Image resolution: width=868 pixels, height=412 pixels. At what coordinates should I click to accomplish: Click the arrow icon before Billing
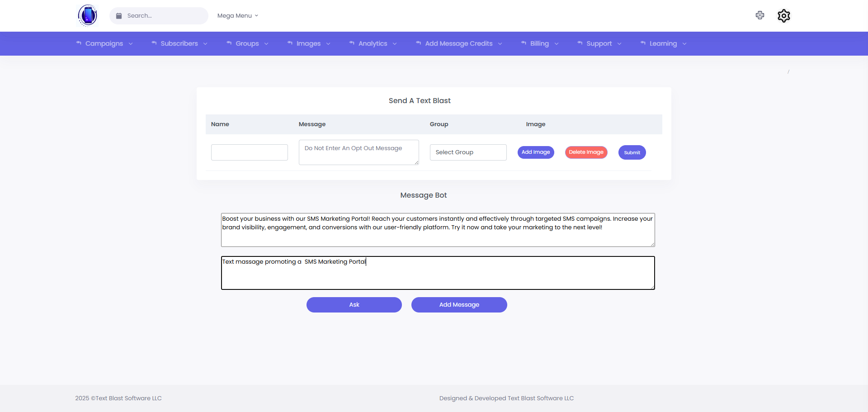coord(524,43)
